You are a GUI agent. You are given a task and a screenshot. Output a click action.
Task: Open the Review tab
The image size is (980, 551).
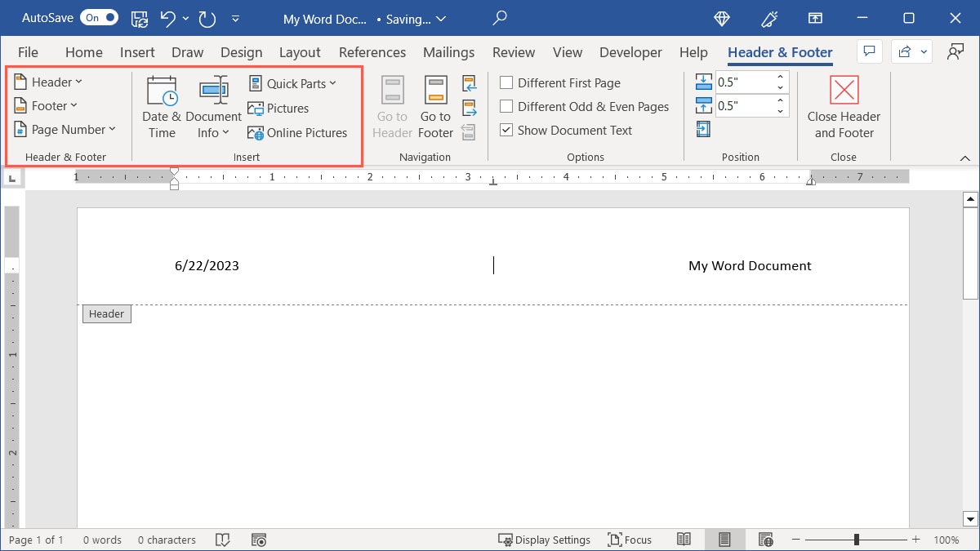pyautogui.click(x=513, y=51)
